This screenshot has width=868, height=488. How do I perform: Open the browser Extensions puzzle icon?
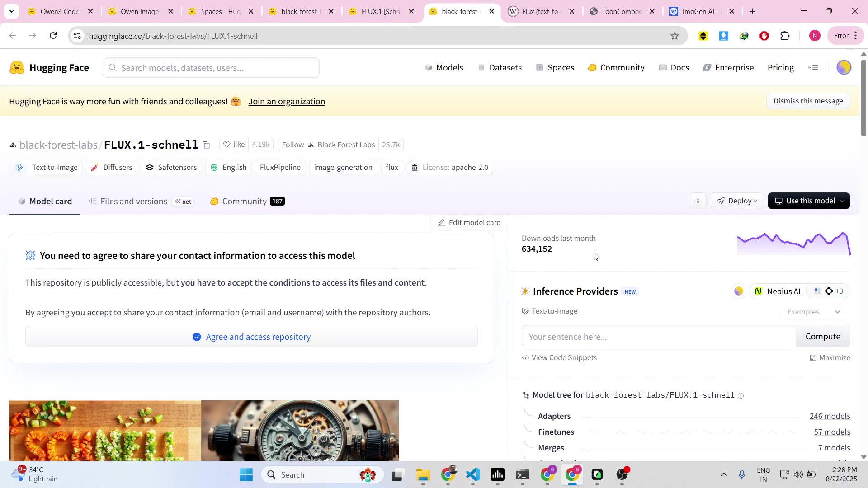(785, 36)
